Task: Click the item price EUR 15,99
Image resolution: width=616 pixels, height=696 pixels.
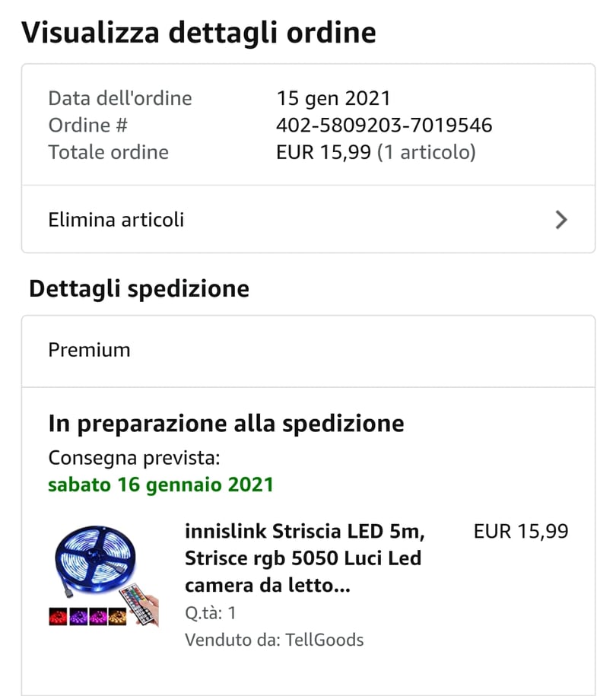Action: [x=521, y=532]
